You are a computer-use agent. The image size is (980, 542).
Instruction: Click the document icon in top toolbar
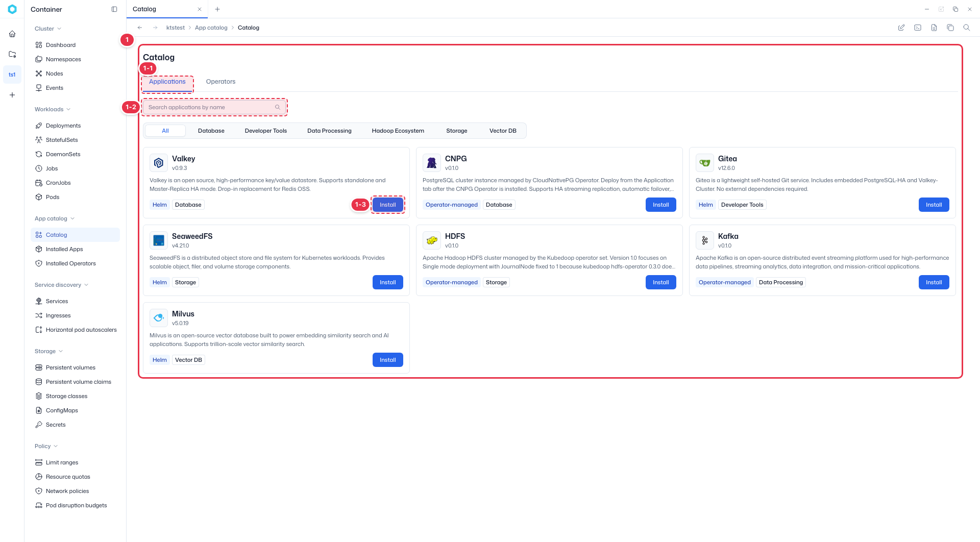[934, 28]
